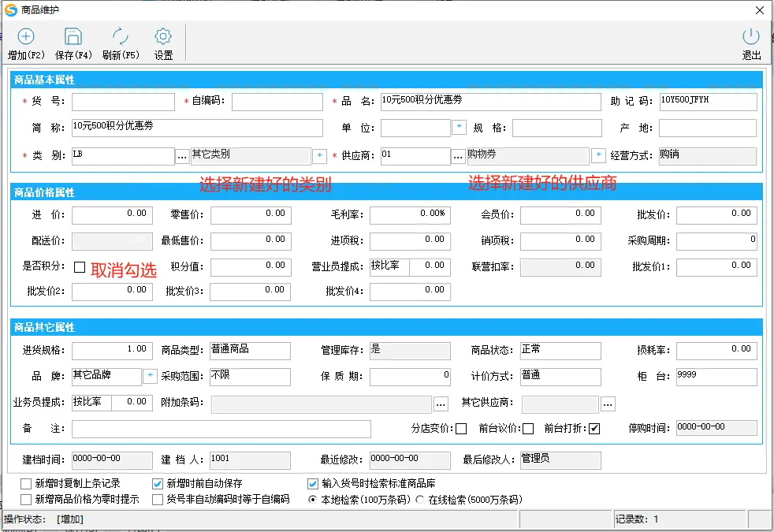The width and height of the screenshot is (774, 532).
Task: Open the 品牌 dropdown showing 其它品牌
Action: (106, 377)
